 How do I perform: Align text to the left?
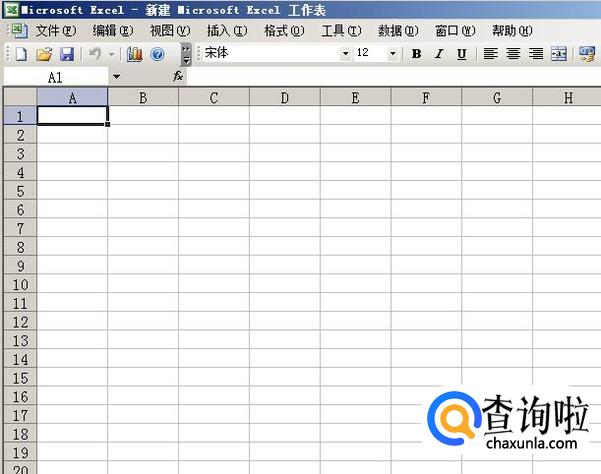[x=490, y=54]
